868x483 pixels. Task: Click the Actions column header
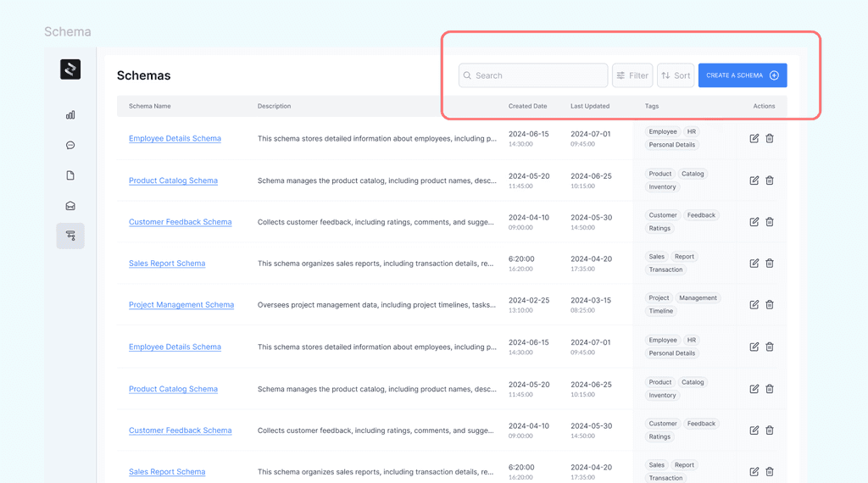click(x=764, y=106)
